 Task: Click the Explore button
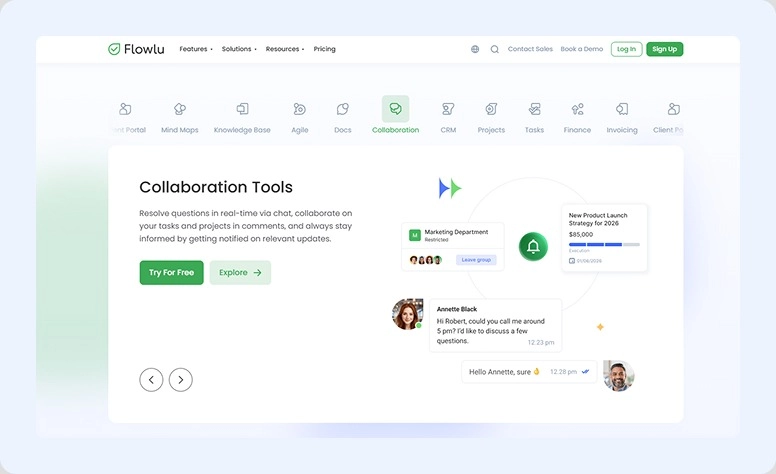click(240, 273)
